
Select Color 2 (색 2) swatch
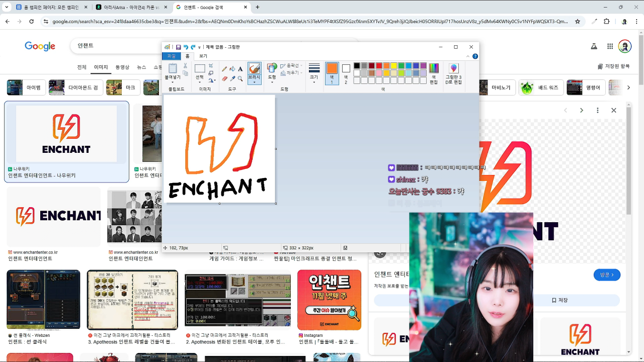[346, 73]
